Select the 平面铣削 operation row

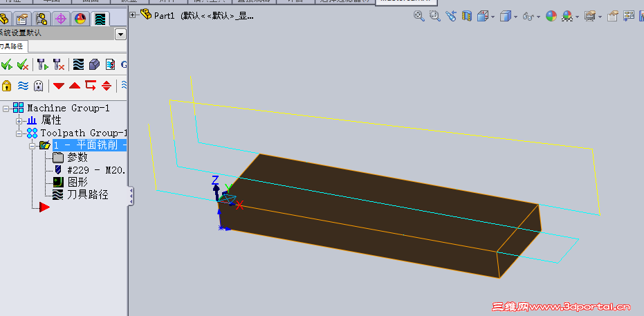(90, 145)
